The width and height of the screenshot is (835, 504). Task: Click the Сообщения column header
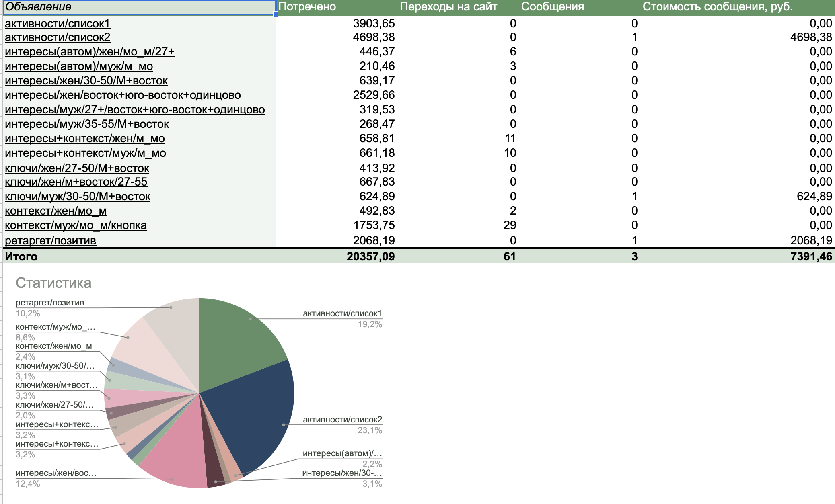[552, 7]
